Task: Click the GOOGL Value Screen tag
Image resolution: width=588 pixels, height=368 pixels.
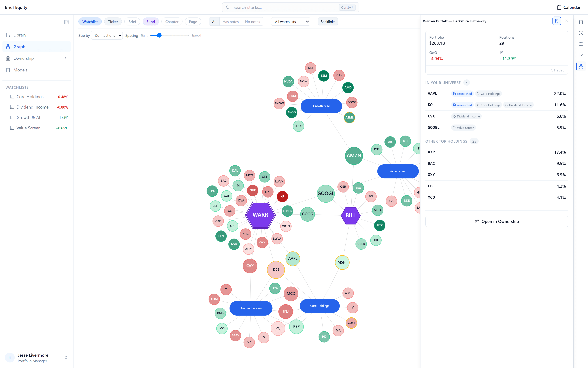Action: [x=463, y=128]
